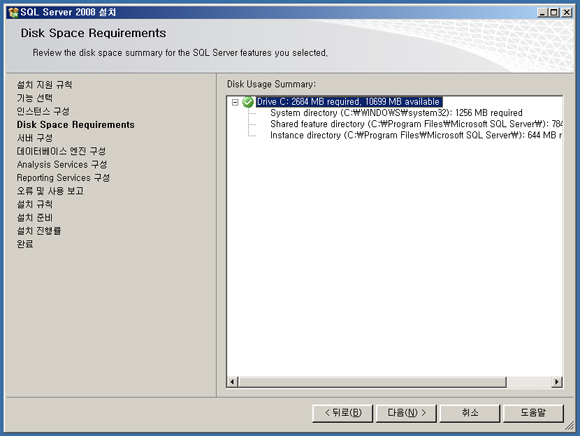
Task: Click the window resize grip corner
Action: (570, 426)
